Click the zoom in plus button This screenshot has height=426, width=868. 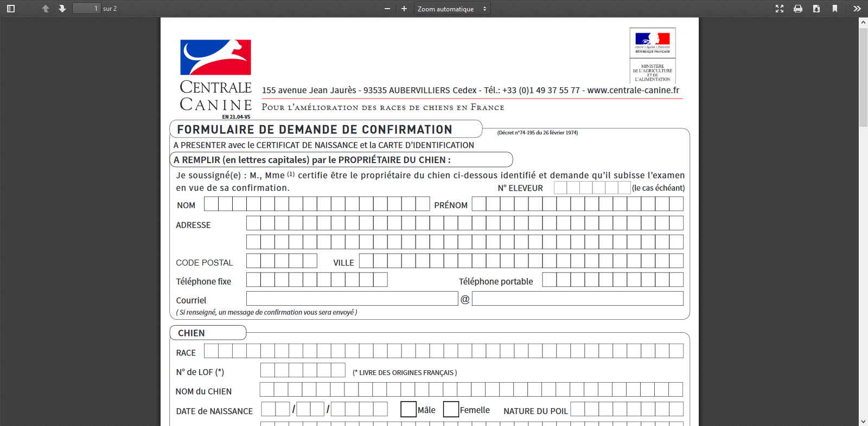pos(404,9)
